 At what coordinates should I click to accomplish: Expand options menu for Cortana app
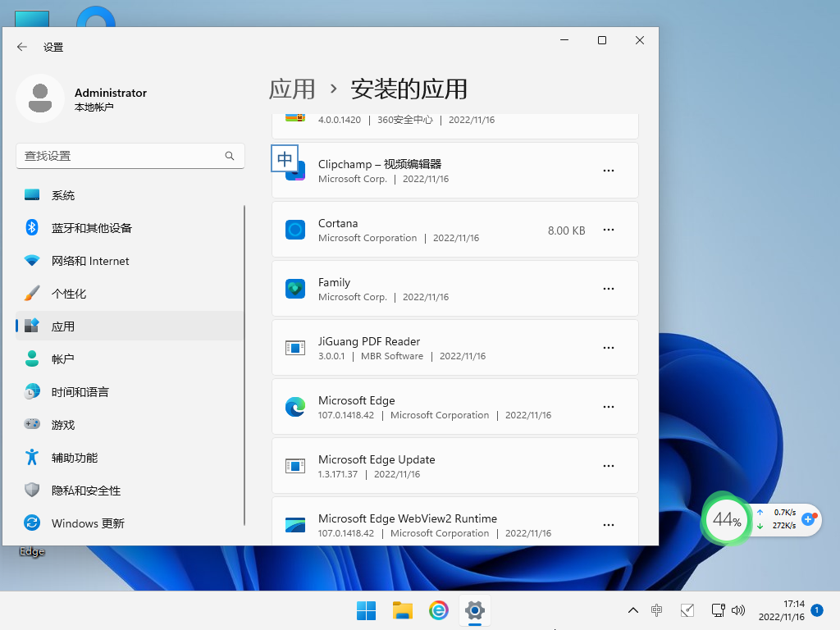(609, 230)
